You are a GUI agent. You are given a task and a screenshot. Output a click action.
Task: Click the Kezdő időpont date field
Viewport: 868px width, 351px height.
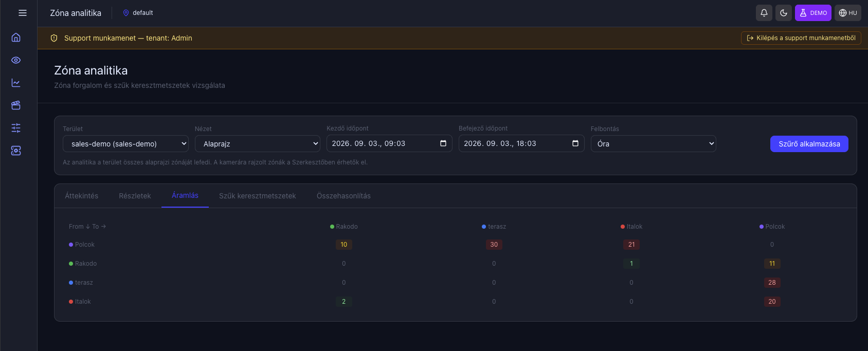(389, 143)
